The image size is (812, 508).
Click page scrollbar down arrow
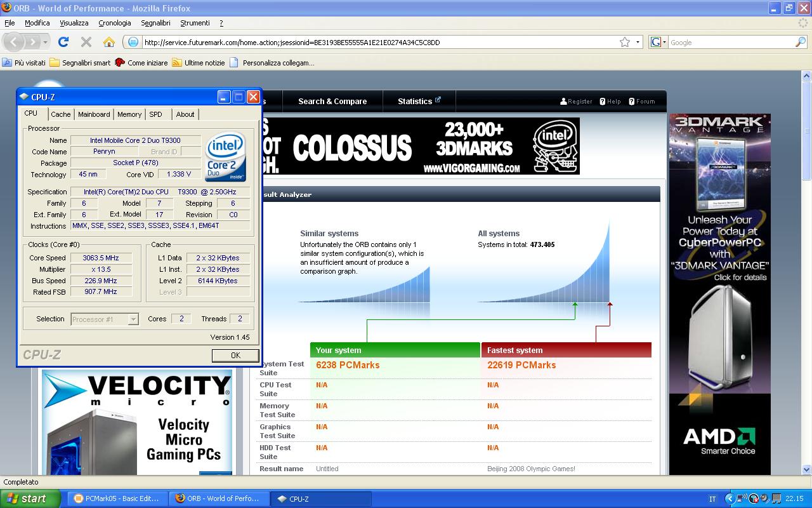pyautogui.click(x=807, y=469)
